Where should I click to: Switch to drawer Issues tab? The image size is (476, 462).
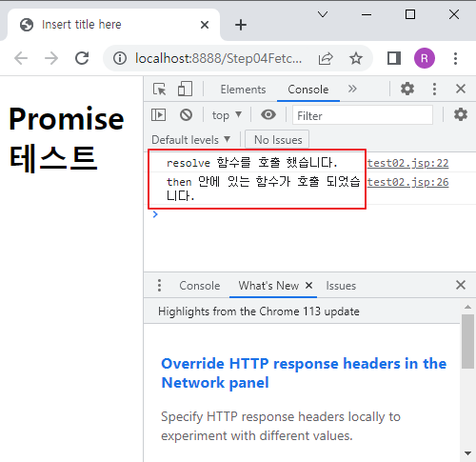click(x=341, y=286)
